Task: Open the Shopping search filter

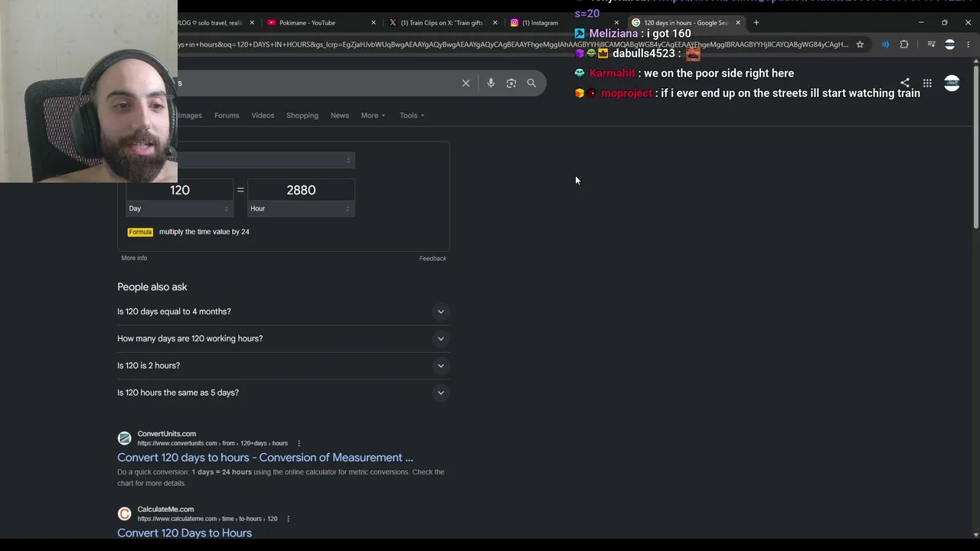Action: pos(302,116)
